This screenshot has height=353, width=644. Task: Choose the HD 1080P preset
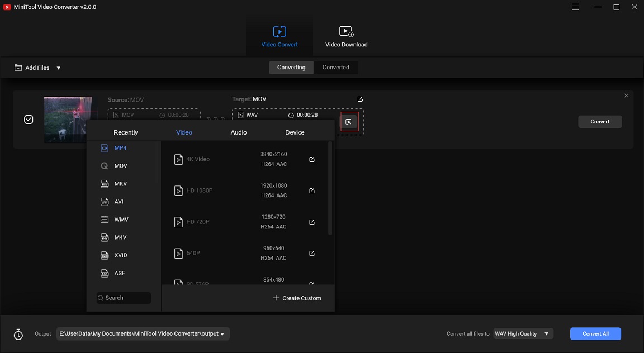[245, 190]
